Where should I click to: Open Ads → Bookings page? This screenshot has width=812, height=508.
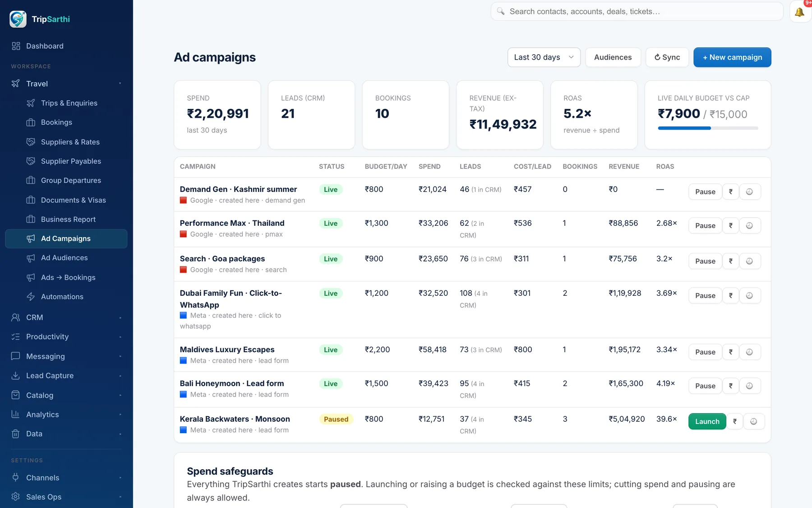(x=66, y=277)
